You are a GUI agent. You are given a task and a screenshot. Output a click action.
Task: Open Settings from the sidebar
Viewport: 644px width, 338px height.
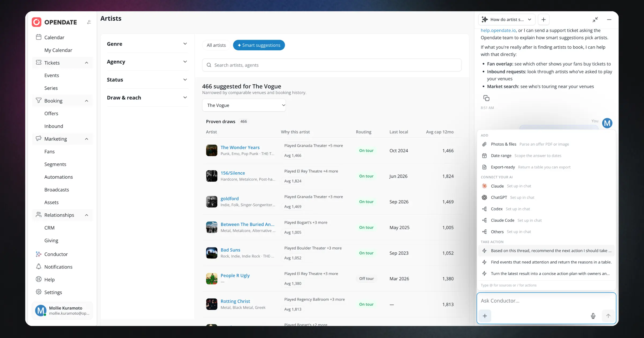(53, 292)
